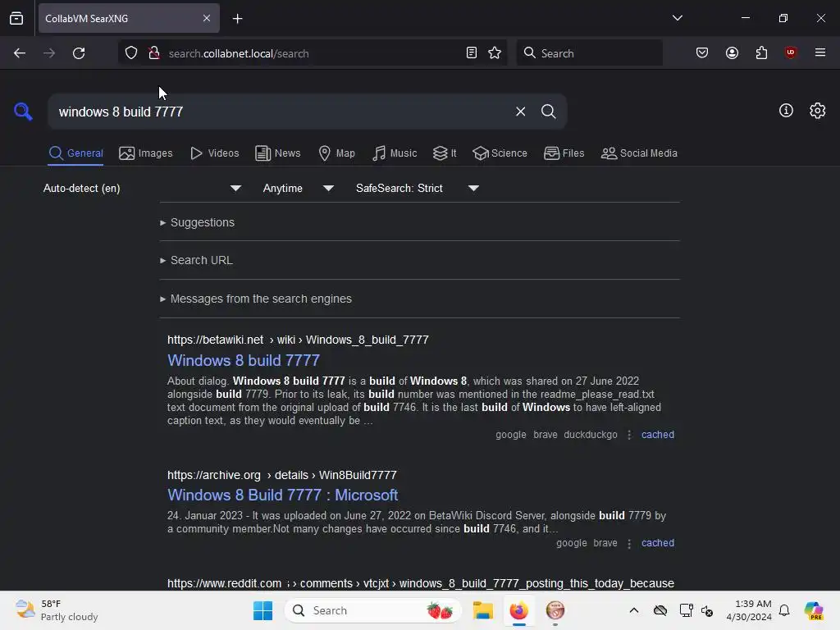This screenshot has height=630, width=840.
Task: Open Windows 8 Build 7777 : Microsoft result
Action: coord(282,495)
